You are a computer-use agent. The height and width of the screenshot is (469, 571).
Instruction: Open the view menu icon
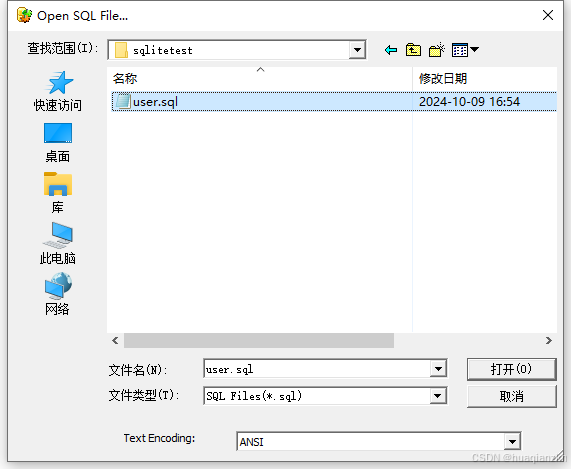click(x=465, y=50)
